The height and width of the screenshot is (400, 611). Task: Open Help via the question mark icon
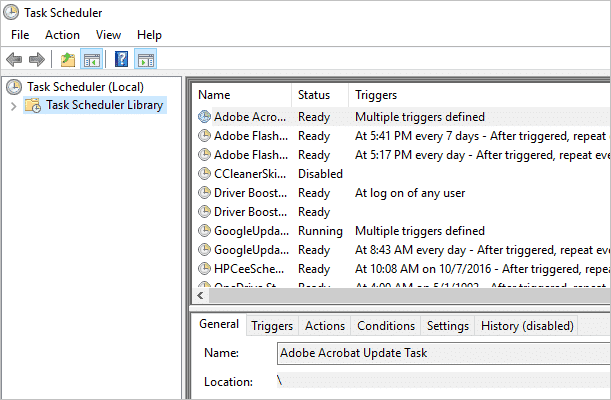point(121,59)
